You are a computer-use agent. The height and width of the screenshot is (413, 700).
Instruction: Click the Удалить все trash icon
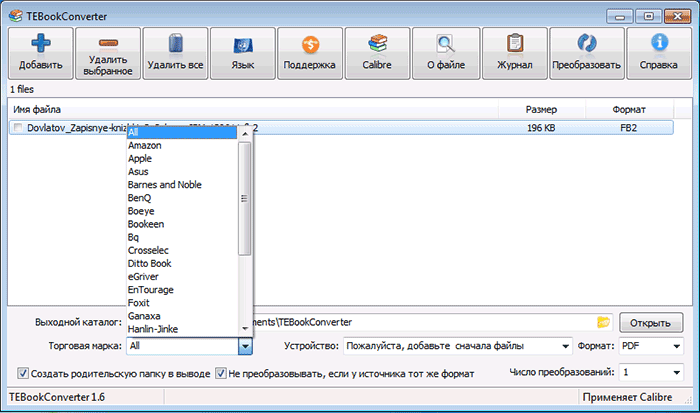(175, 43)
